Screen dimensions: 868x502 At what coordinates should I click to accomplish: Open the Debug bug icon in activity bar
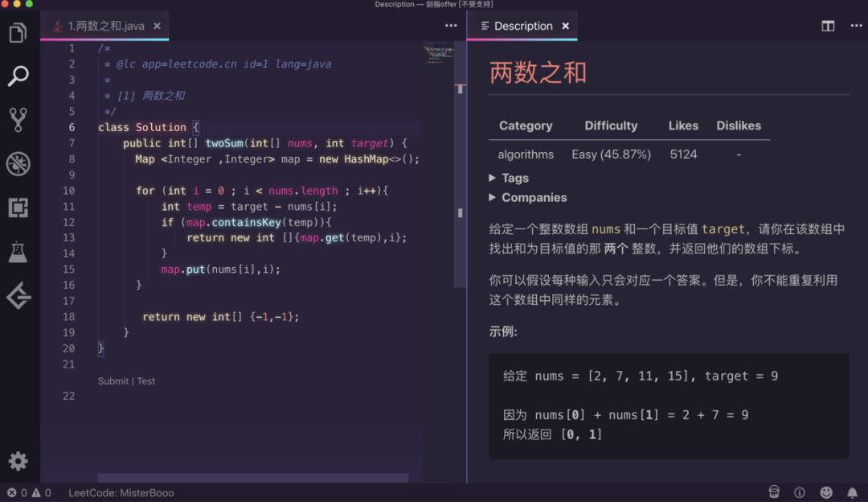(18, 163)
